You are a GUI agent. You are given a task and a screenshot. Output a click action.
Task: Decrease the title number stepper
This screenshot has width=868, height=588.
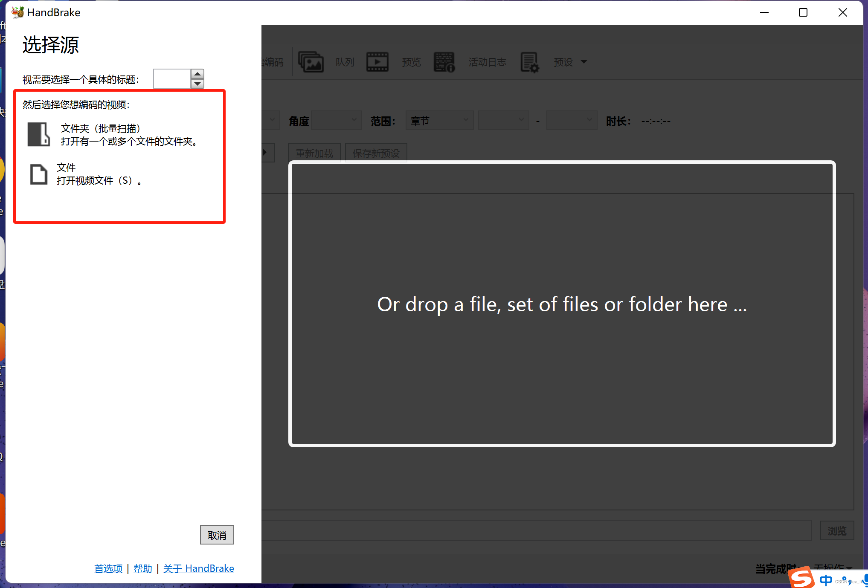point(197,84)
